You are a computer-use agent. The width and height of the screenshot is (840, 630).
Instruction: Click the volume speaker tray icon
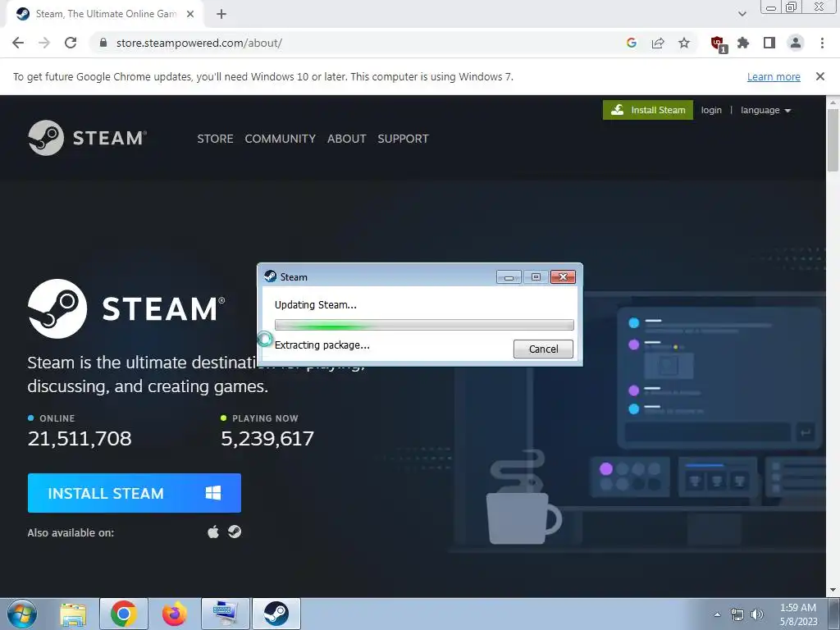[757, 614]
